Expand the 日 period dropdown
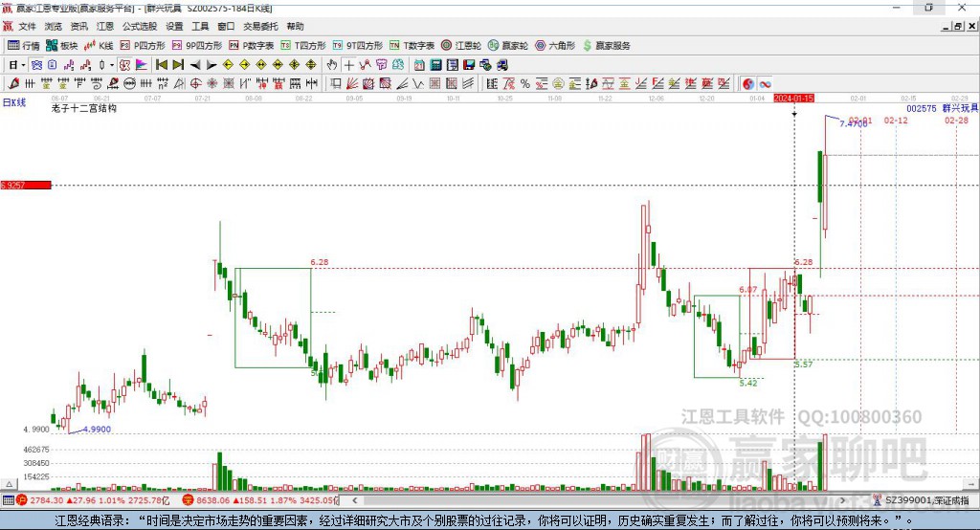 [24, 65]
